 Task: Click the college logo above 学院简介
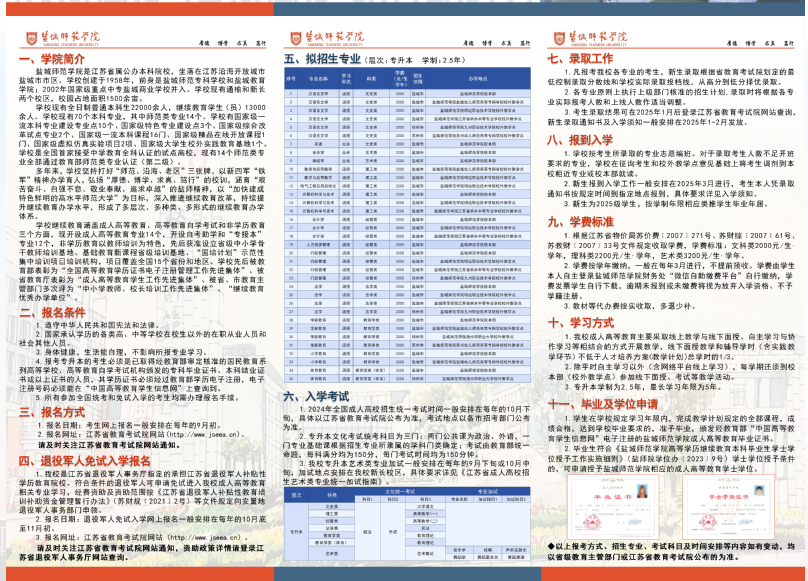62,38
